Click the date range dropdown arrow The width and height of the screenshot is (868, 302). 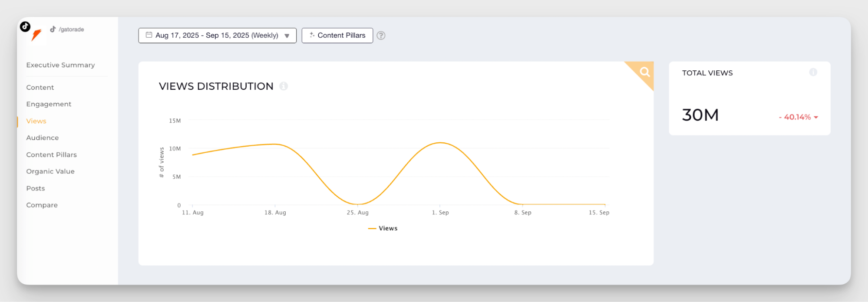click(287, 36)
